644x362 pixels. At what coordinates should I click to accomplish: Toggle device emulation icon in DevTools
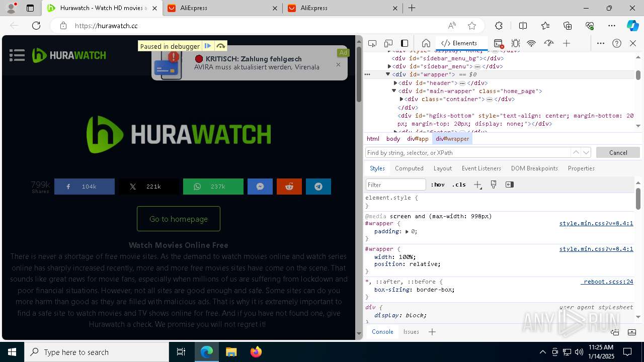click(388, 43)
